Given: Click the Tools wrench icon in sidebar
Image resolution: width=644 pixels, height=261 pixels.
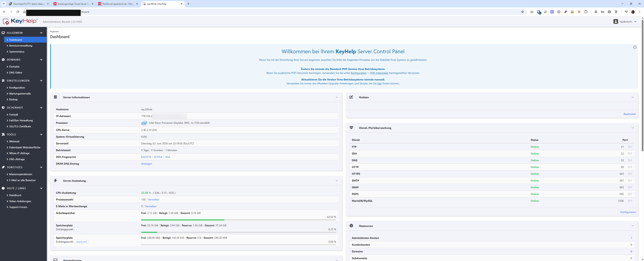Looking at the screenshot, I should [x=3, y=135].
